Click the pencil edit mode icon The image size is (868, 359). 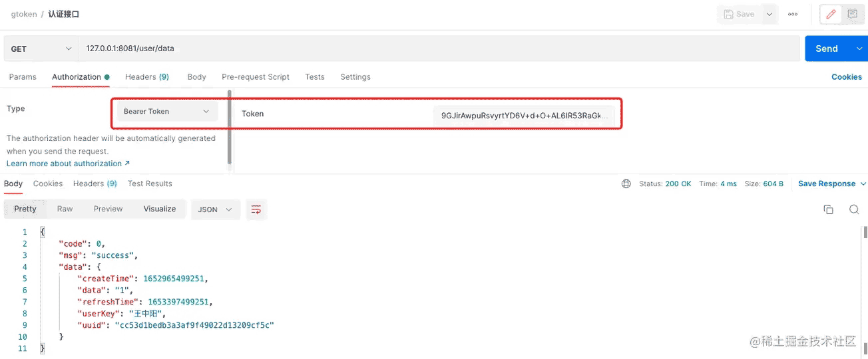tap(831, 14)
